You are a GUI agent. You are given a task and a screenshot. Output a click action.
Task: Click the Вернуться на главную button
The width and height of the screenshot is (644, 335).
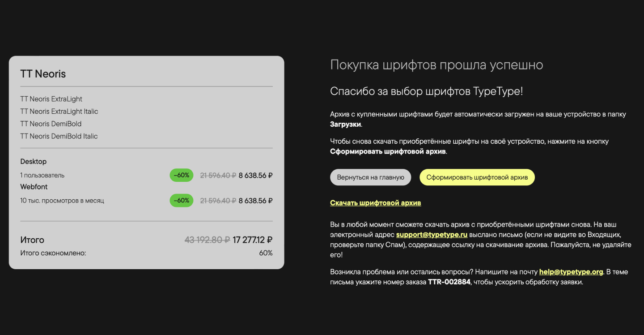pos(370,177)
